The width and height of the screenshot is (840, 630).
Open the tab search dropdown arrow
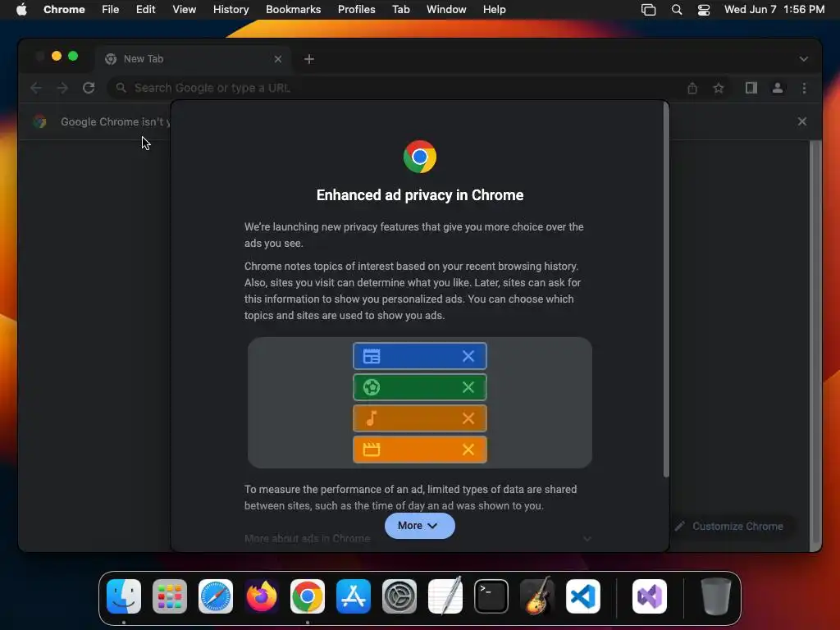pos(804,59)
